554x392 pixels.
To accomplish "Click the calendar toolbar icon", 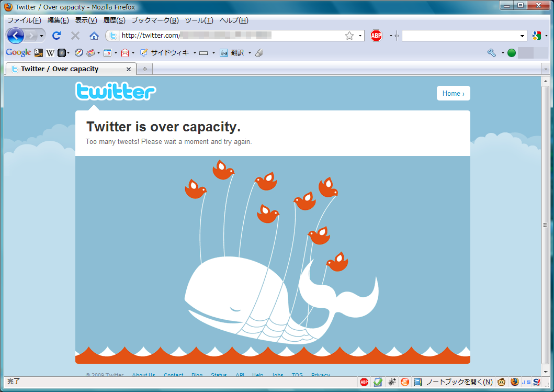I will pyautogui.click(x=107, y=53).
